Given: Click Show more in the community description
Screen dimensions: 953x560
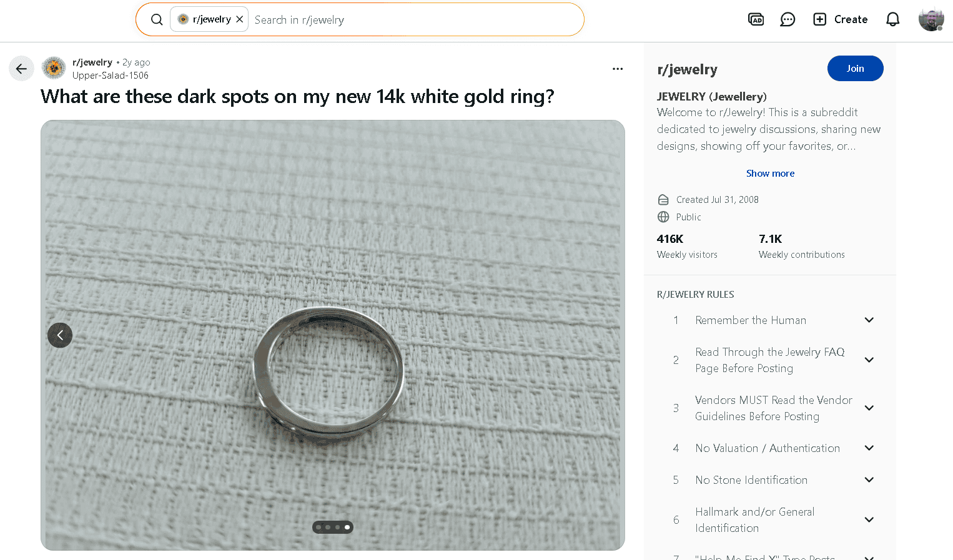Looking at the screenshot, I should coord(770,173).
